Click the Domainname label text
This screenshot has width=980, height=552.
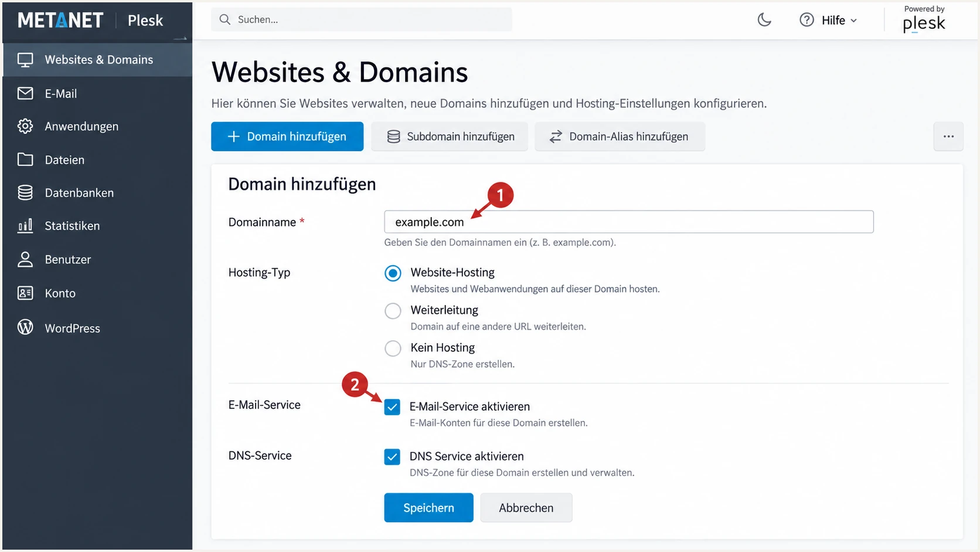coord(262,222)
